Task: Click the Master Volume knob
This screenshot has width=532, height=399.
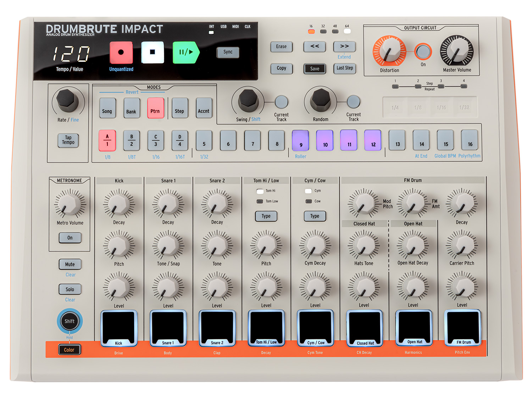Action: (x=457, y=51)
